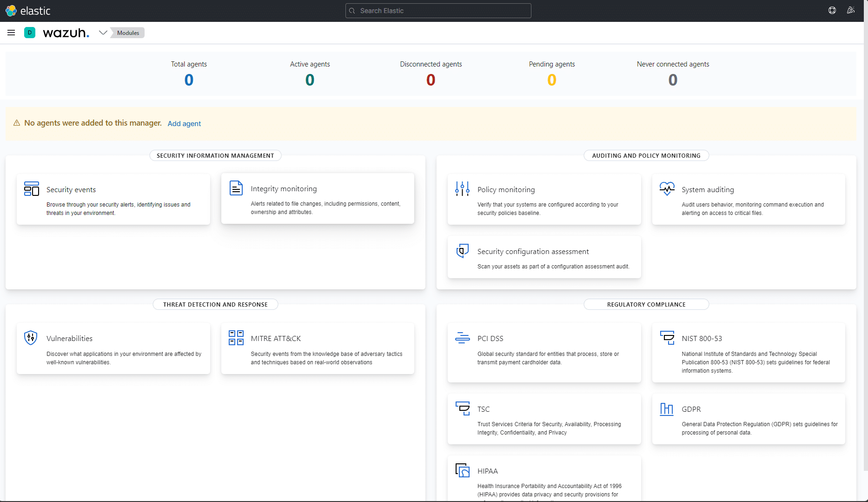The image size is (868, 502).
Task: Open the TSC module title
Action: 484,409
